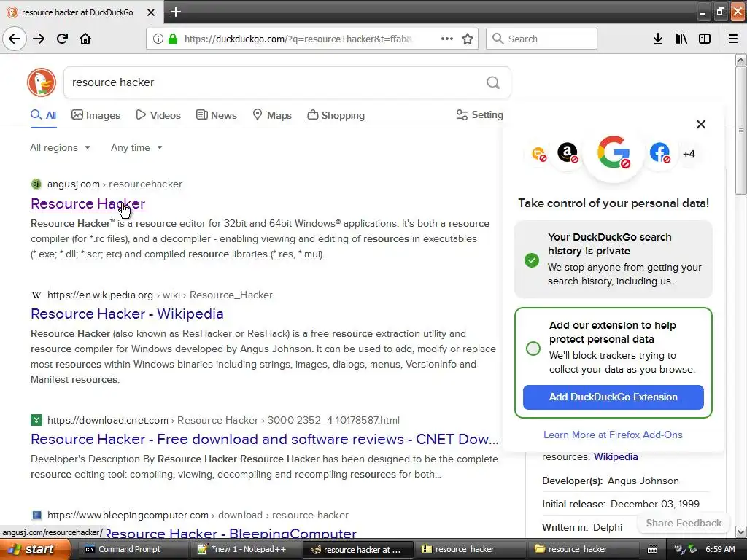Close the privacy promo panel
The width and height of the screenshot is (747, 560).
tap(701, 124)
